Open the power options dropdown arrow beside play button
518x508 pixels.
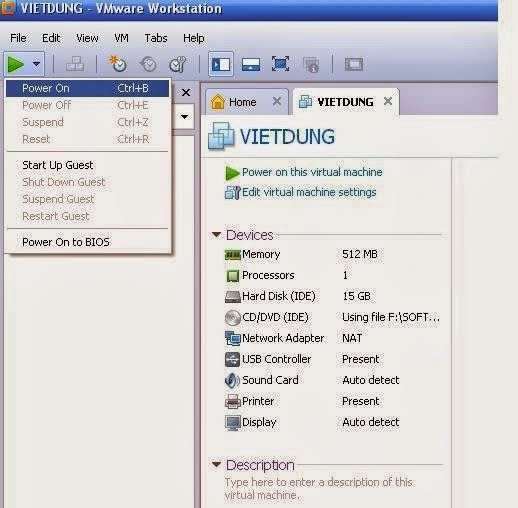tap(36, 64)
